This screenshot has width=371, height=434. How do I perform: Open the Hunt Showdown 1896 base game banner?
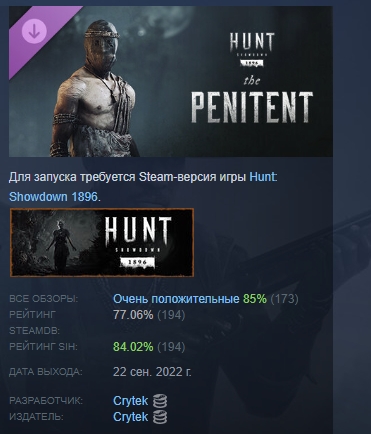click(102, 242)
